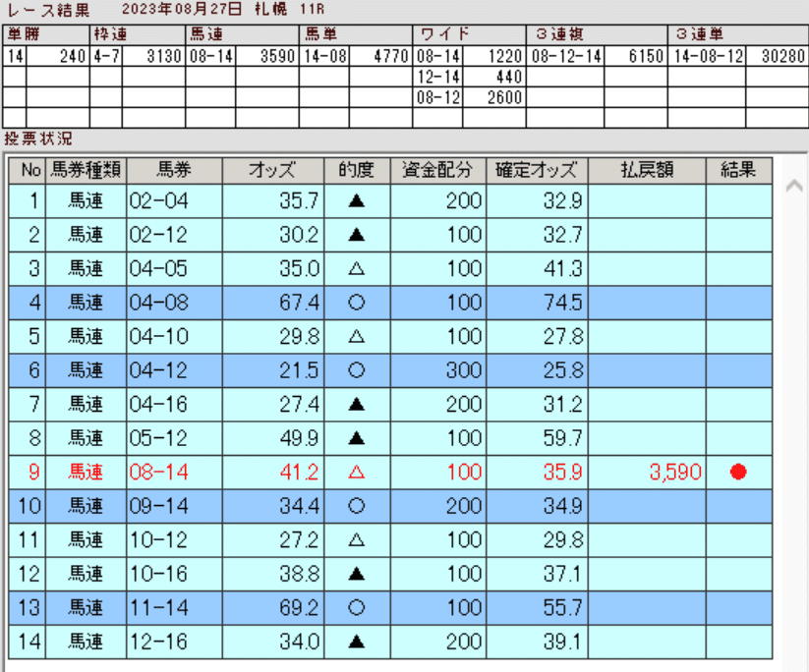The image size is (809, 672).
Task: Select the 04-05 ticket cell
Action: [x=174, y=268]
